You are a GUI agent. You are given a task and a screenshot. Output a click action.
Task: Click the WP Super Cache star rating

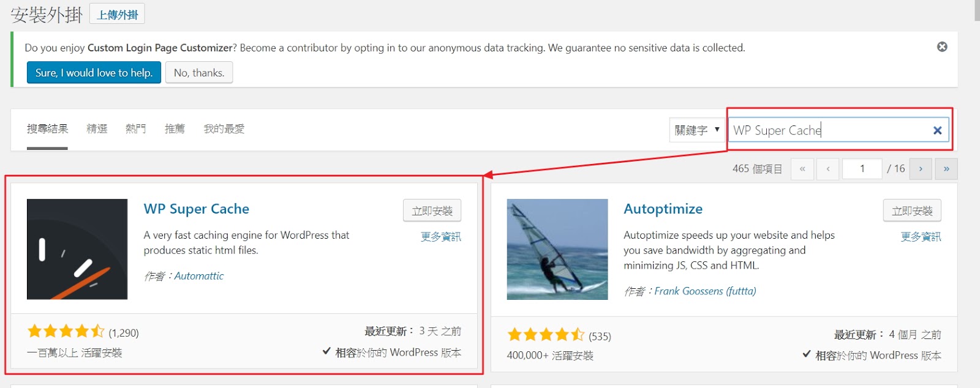(x=66, y=332)
